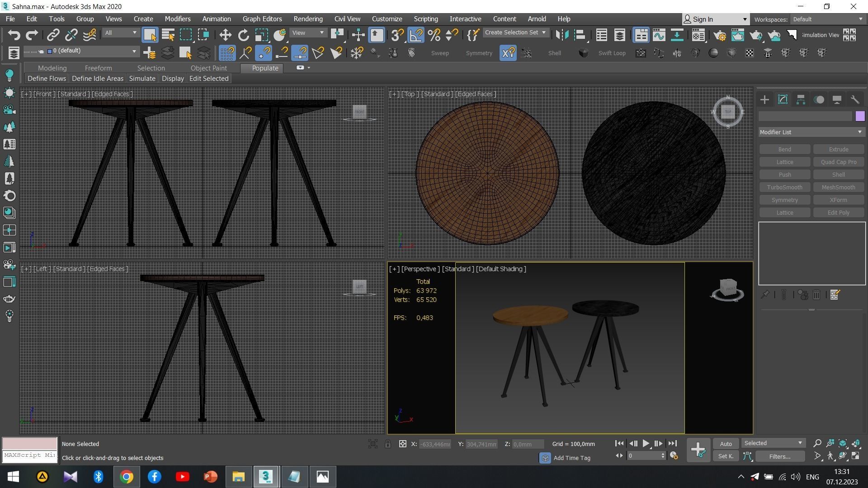Open the Rendering menu
The height and width of the screenshot is (488, 868).
308,19
